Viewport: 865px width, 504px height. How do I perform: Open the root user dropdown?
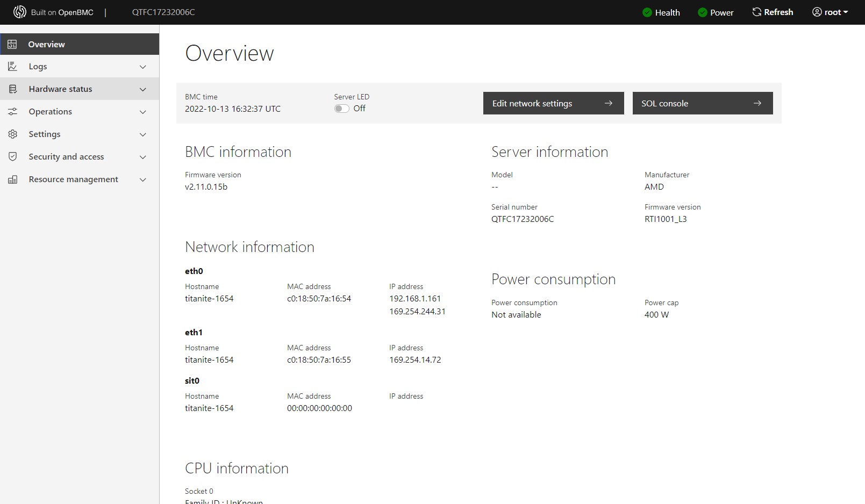pos(830,12)
